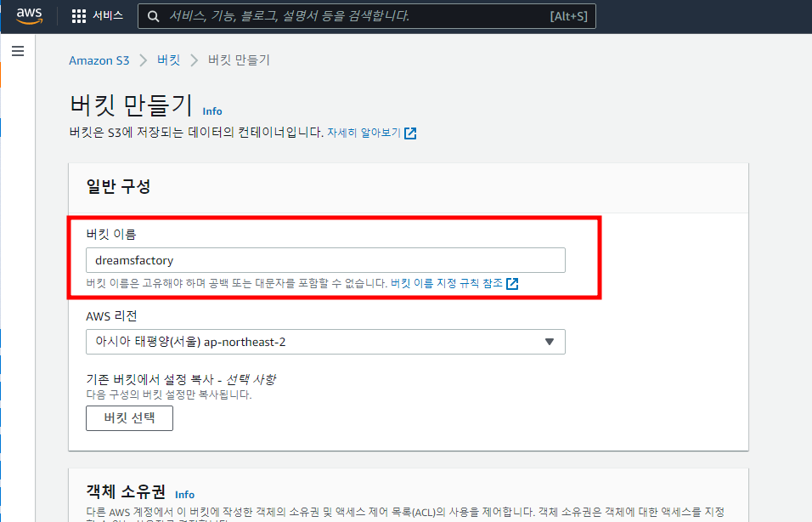Open 버킷 이름 지정 규칙 참조 link

point(447,284)
